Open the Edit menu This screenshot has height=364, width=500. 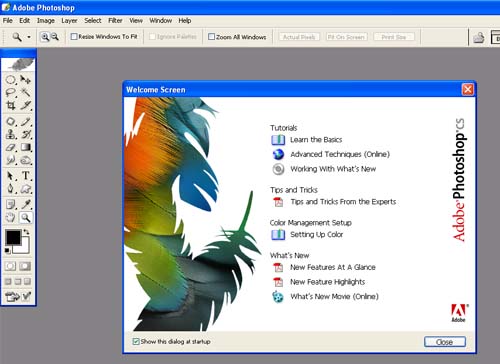point(24,21)
